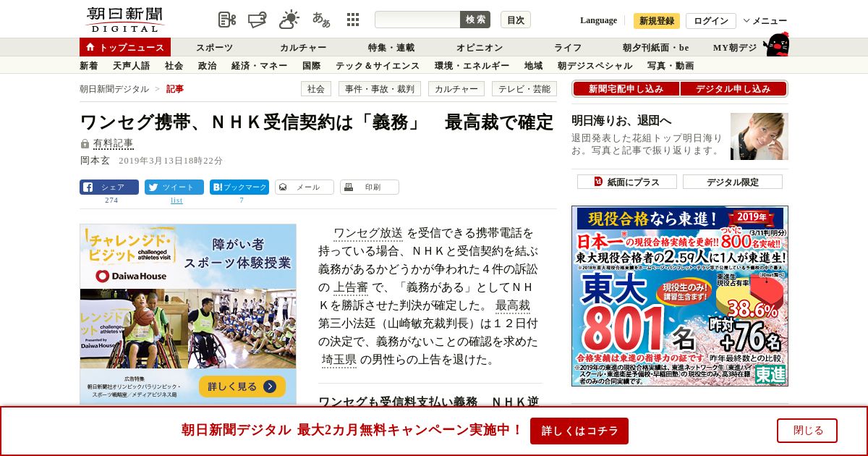868x456 pixels.
Task: Click 詳しくはコチラ campaign button
Action: (x=579, y=431)
